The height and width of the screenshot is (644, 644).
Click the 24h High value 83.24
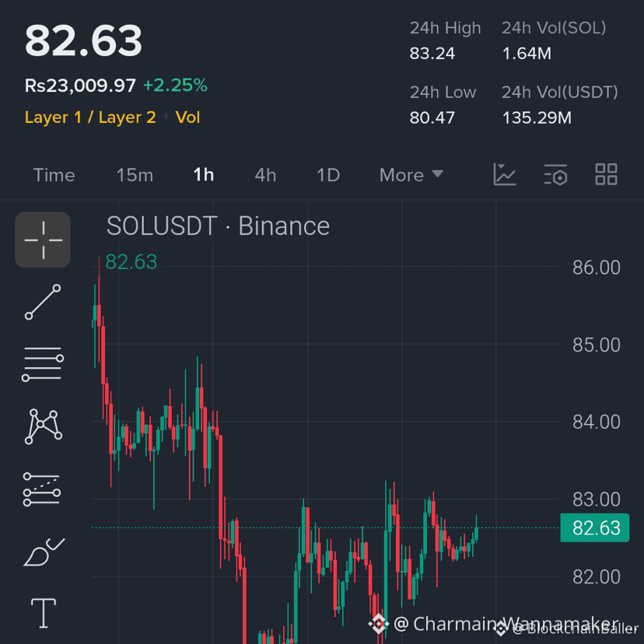click(x=432, y=54)
